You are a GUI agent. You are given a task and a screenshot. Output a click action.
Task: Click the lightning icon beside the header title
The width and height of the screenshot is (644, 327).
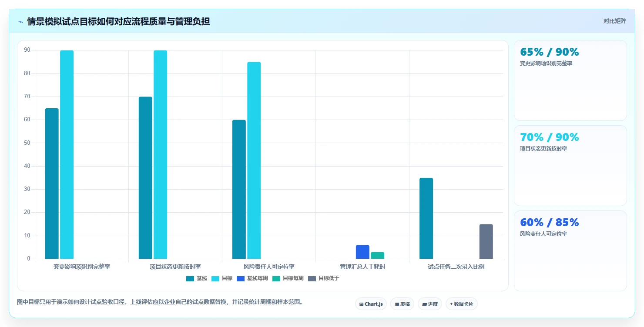click(x=20, y=22)
